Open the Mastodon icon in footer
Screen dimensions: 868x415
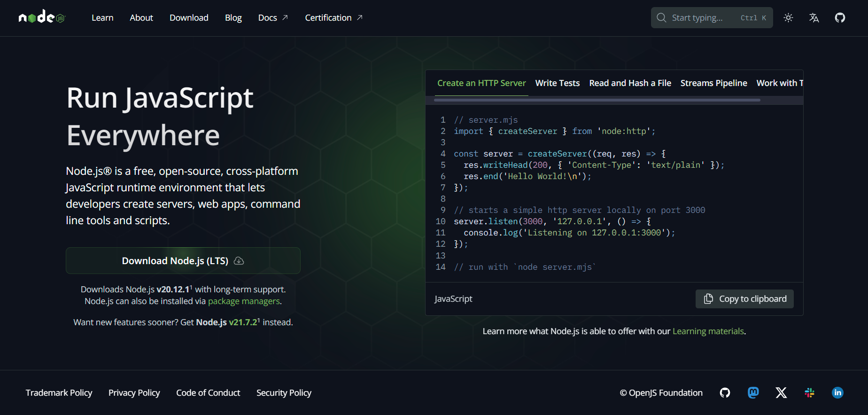click(x=753, y=393)
